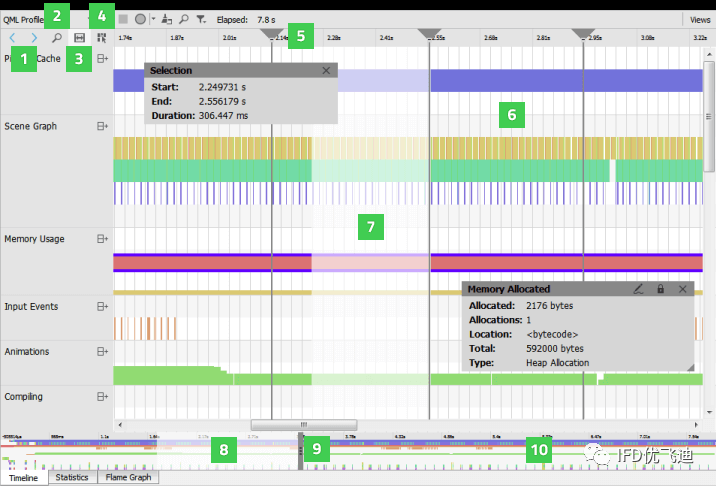Click the horizontal timeline scrollbar thumb

[x=304, y=425]
